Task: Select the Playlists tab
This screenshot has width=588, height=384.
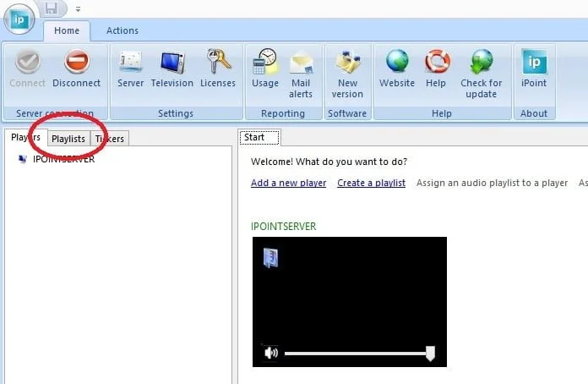Action: click(68, 139)
